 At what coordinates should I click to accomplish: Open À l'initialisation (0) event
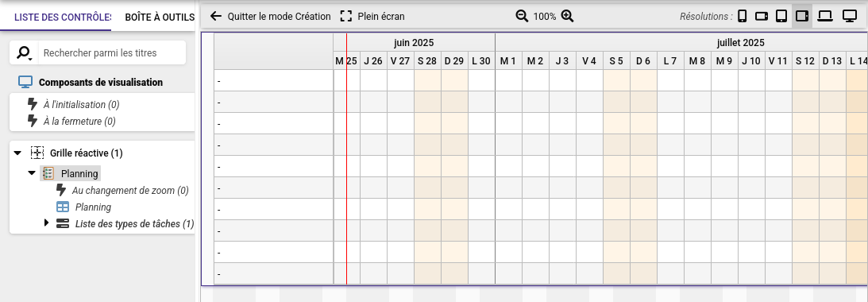(81, 104)
